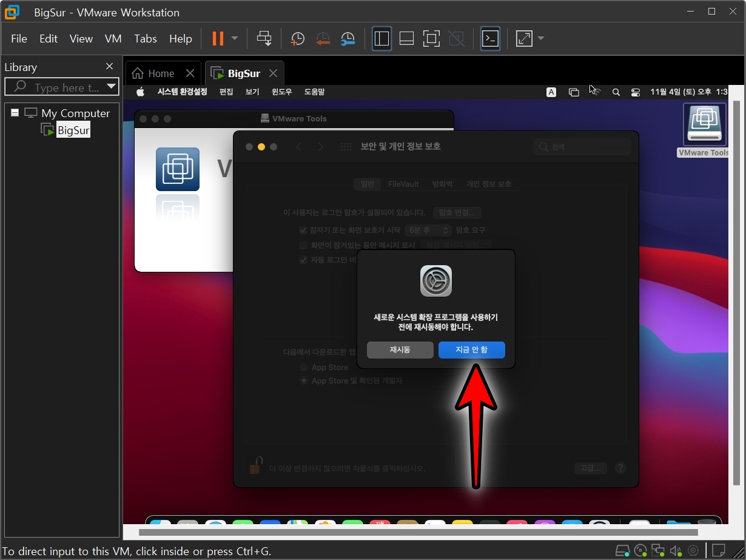Click the sound card status icon
This screenshot has width=746, height=560.
point(676,551)
